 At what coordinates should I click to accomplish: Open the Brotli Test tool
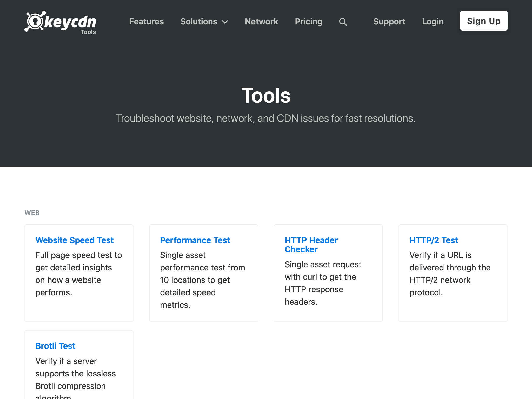pyautogui.click(x=55, y=346)
